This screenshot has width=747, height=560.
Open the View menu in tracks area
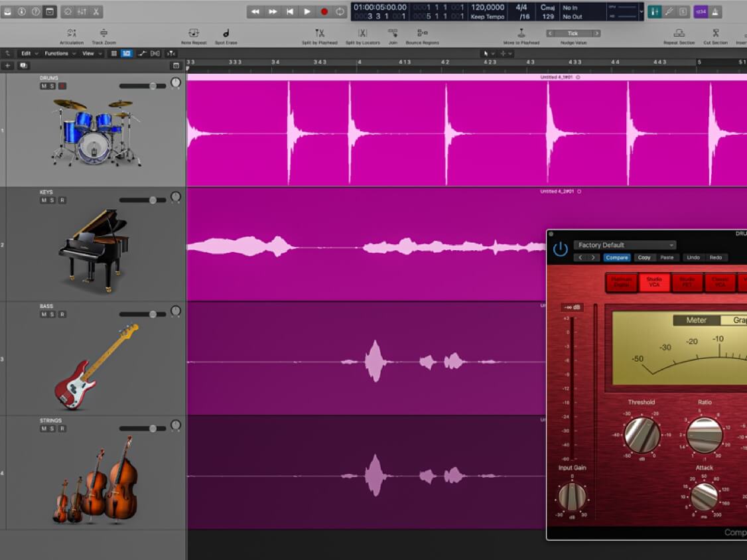pos(92,53)
